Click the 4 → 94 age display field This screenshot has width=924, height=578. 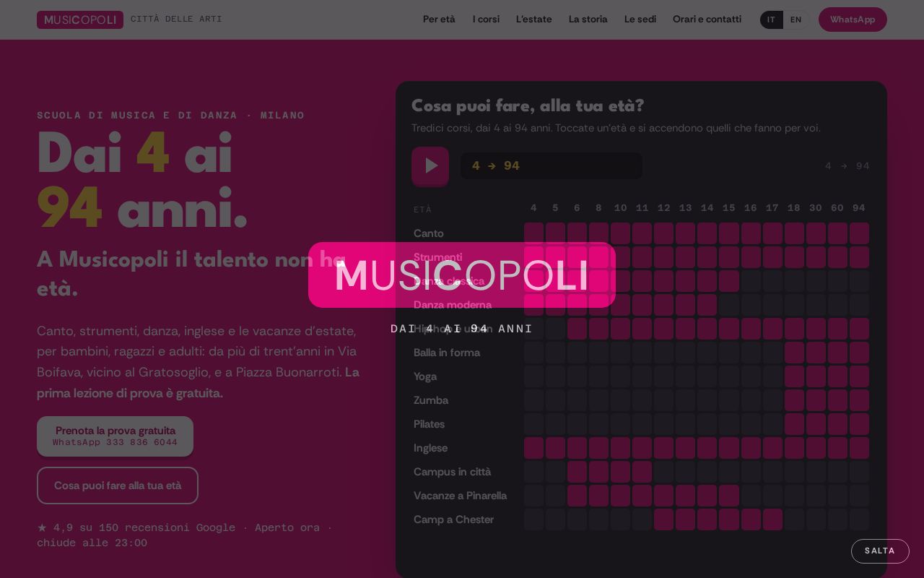tap(552, 165)
